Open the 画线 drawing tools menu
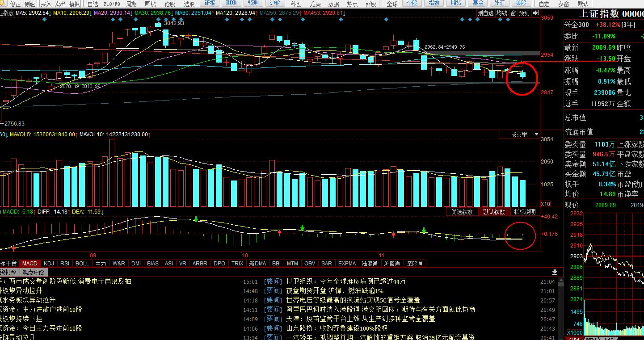644x340 pixels. pyautogui.click(x=150, y=4)
